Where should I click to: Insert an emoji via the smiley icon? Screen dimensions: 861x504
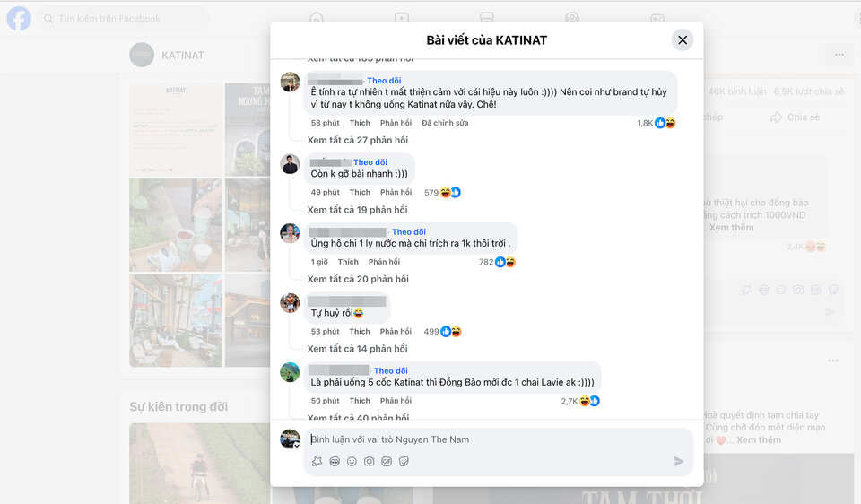[352, 462]
